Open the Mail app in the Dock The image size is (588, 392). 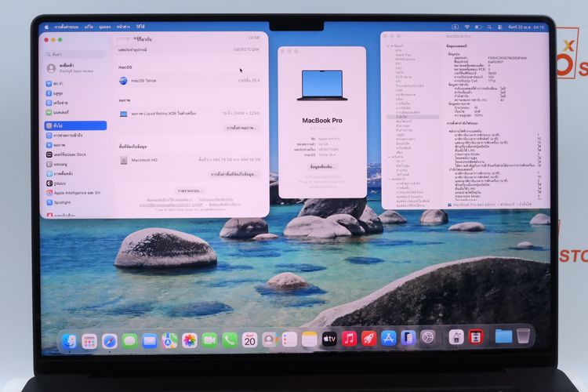tap(150, 341)
